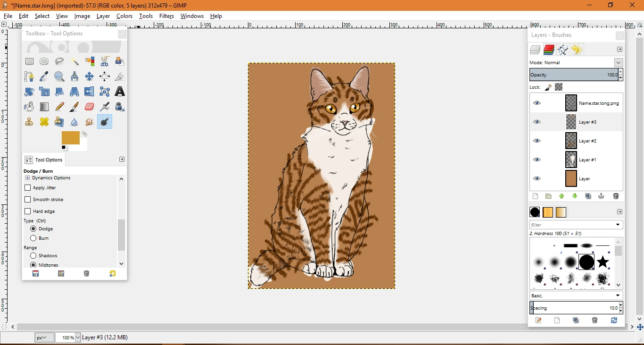The image size is (644, 345).
Task: Select the Rectangle Select tool
Action: pos(29,61)
